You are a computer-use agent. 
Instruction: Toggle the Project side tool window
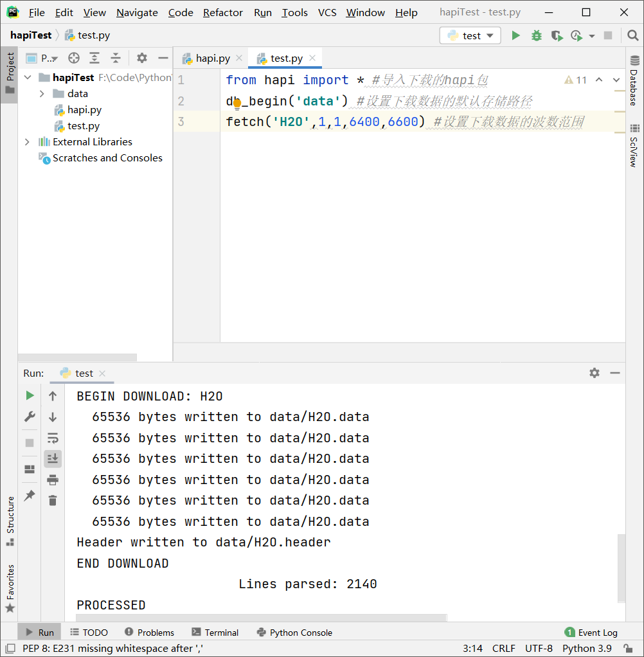pos(10,75)
